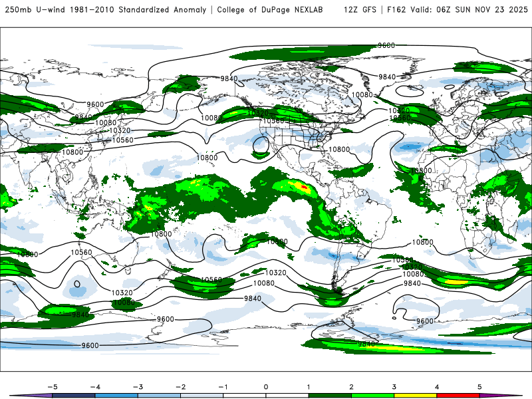Click the '-3' color bar label

pos(138,387)
